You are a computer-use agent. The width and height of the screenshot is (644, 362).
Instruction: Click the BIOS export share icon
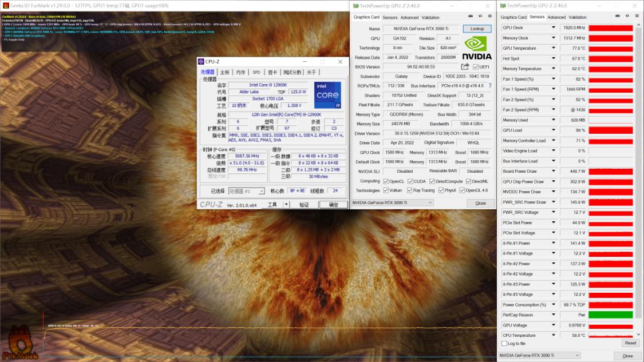click(x=465, y=67)
